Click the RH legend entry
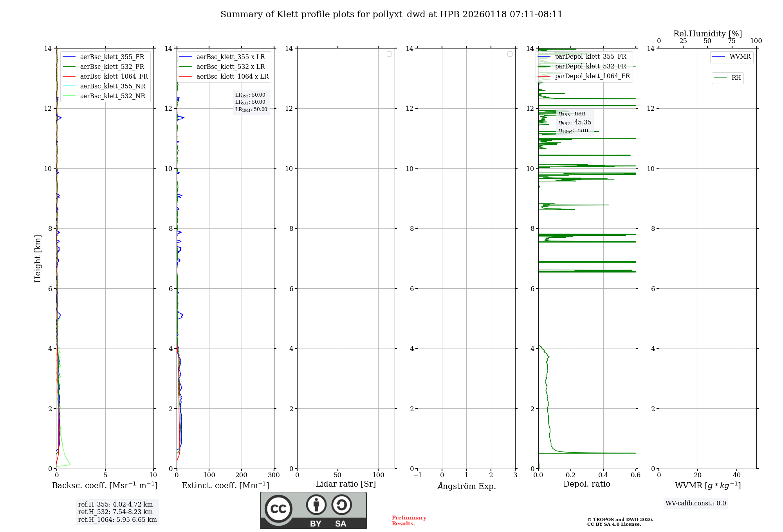This screenshot has height=532, width=783. [x=736, y=78]
